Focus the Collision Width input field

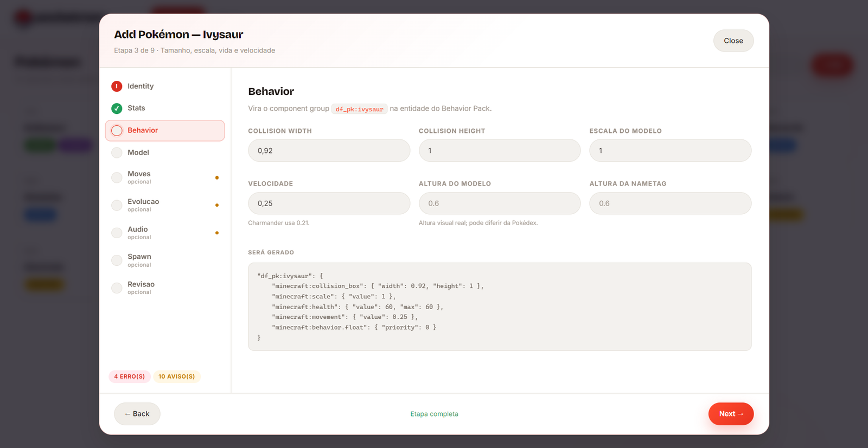point(329,150)
